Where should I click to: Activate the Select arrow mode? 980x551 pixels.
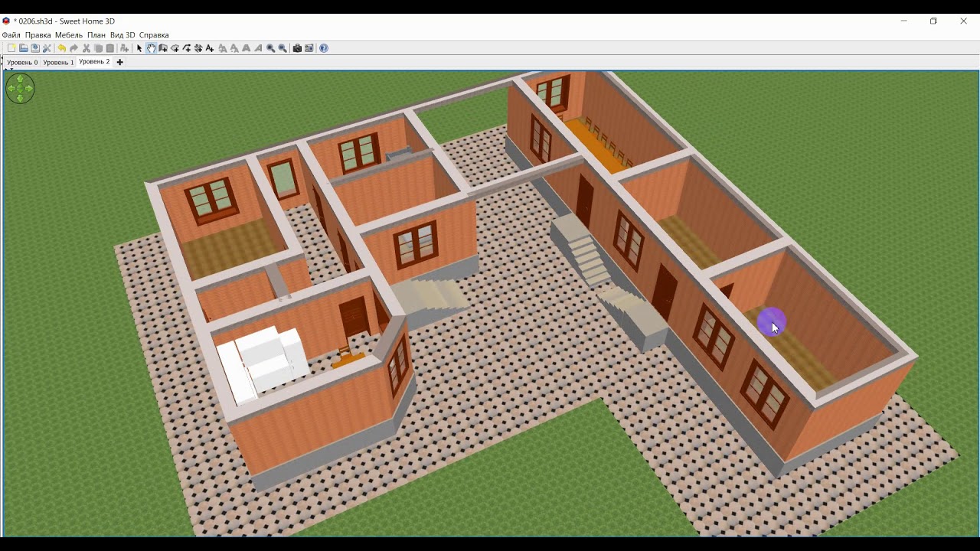click(139, 48)
